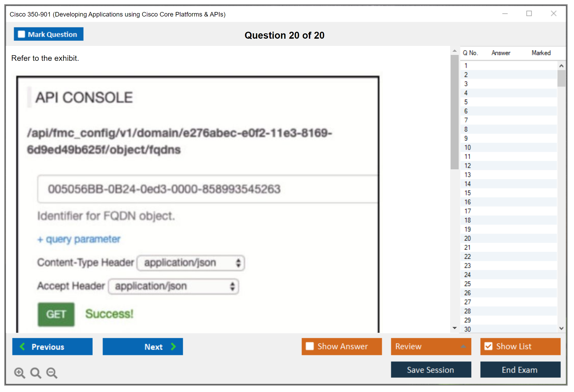Expand the Review dropdown menu
The height and width of the screenshot is (392, 574).
[463, 346]
